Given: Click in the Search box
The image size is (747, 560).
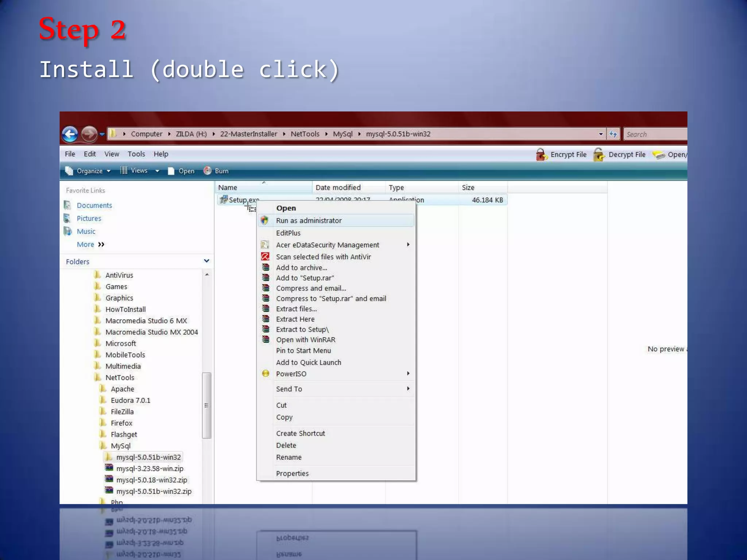Looking at the screenshot, I should click(x=655, y=134).
